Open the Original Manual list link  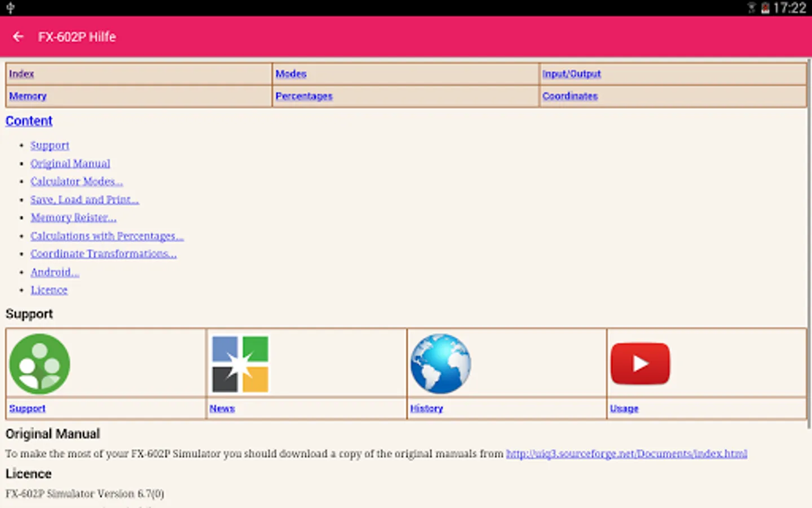click(70, 164)
